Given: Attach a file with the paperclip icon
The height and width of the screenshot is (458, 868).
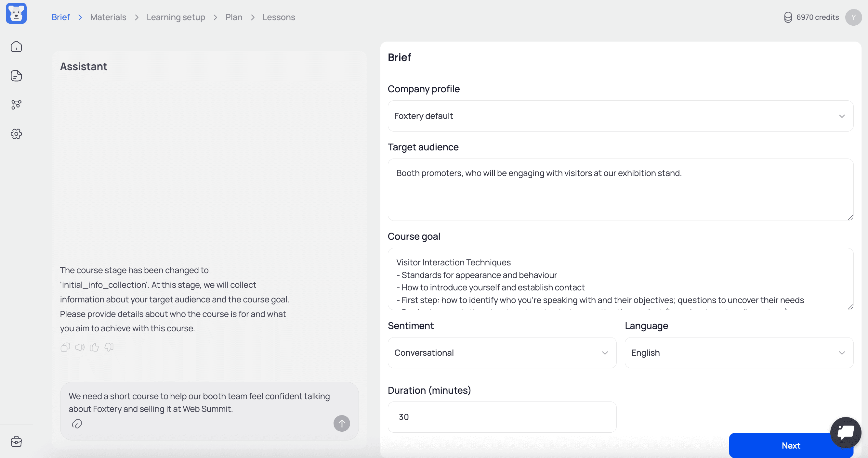Looking at the screenshot, I should [x=77, y=424].
